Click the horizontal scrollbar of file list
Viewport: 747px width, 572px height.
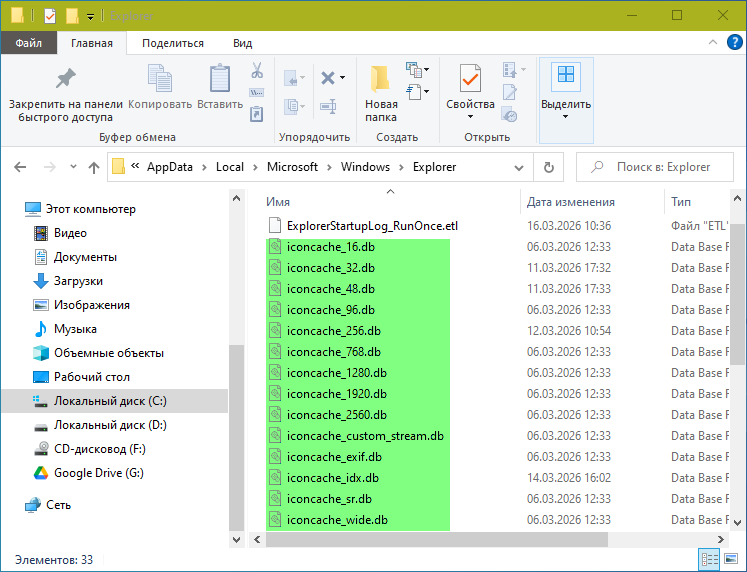coord(480,539)
